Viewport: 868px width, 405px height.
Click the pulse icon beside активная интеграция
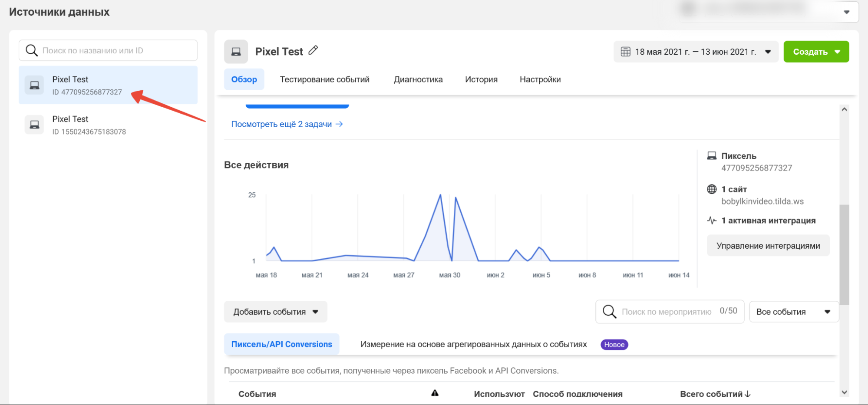(712, 221)
